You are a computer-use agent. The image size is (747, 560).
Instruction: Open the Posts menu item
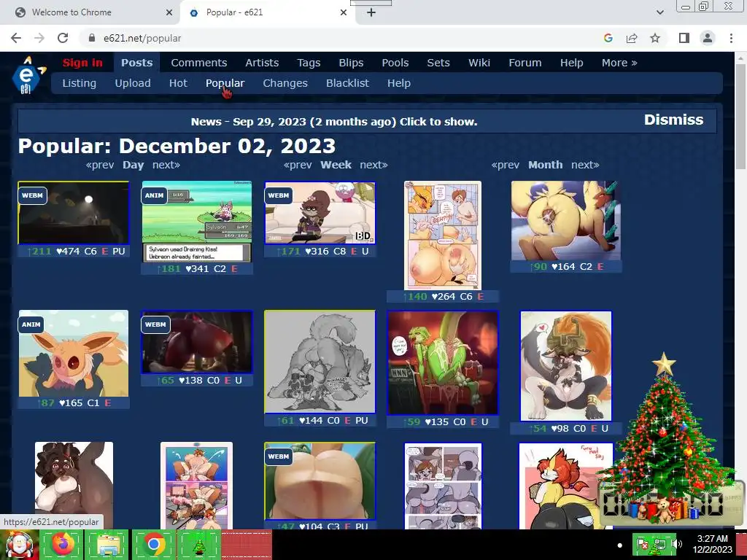pyautogui.click(x=136, y=63)
